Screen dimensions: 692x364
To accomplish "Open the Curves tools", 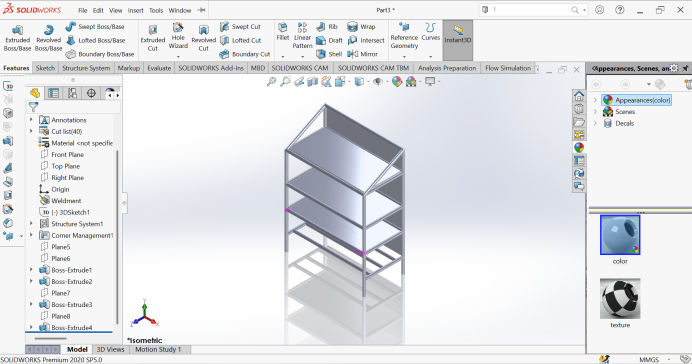I will coord(431,32).
